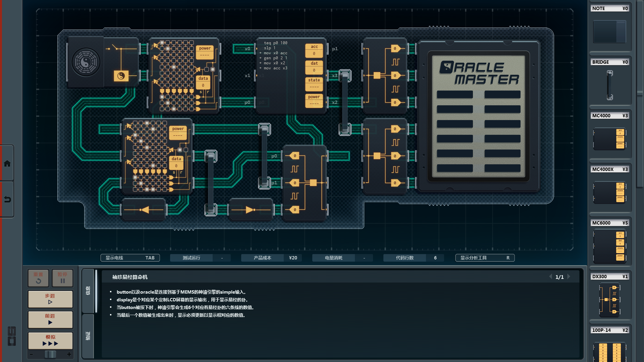The height and width of the screenshot is (362, 644).
Task: Click the back arrow icon on the left sidebar
Action: click(7, 199)
